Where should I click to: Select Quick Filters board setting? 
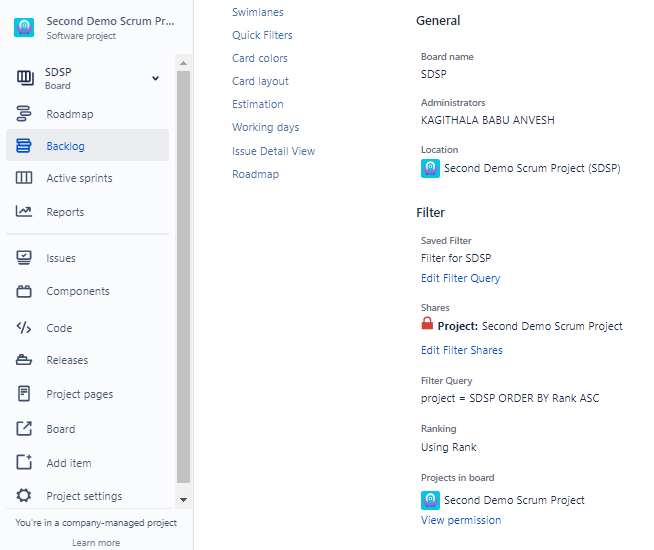(262, 35)
